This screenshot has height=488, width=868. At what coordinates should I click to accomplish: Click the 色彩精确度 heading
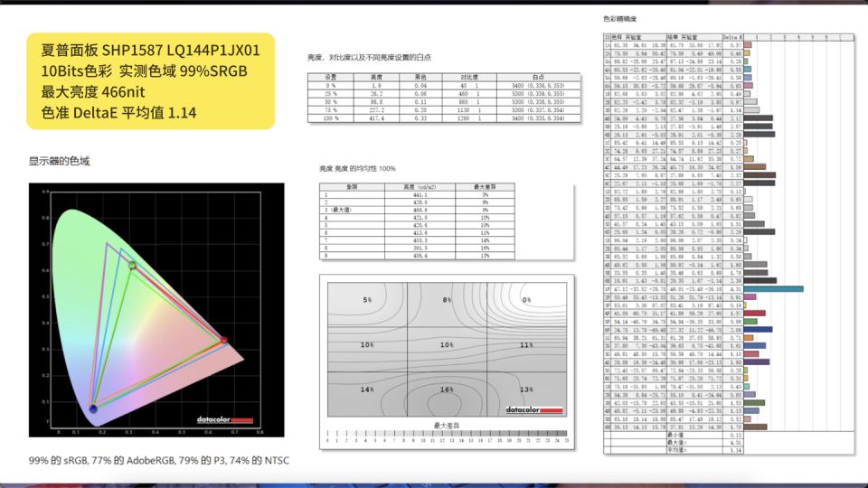pyautogui.click(x=619, y=19)
